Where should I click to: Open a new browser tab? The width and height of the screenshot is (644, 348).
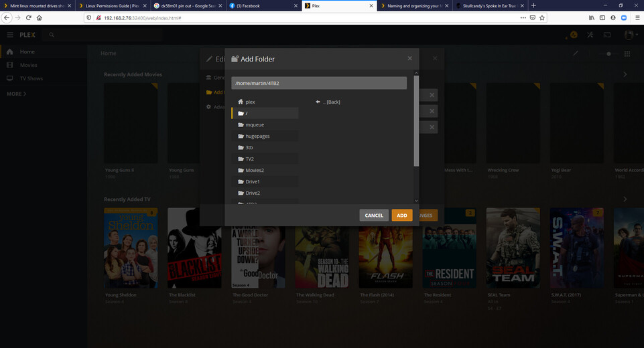click(x=533, y=5)
